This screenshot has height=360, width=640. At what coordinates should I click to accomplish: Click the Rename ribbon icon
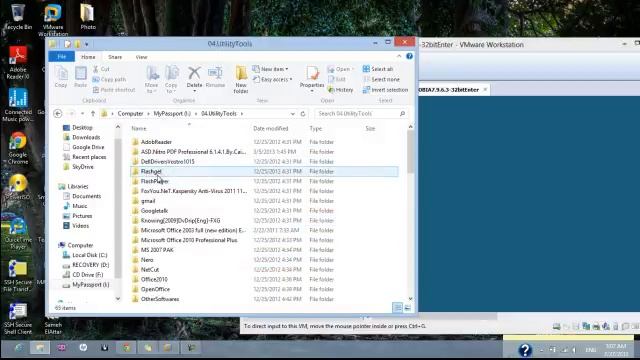(215, 77)
